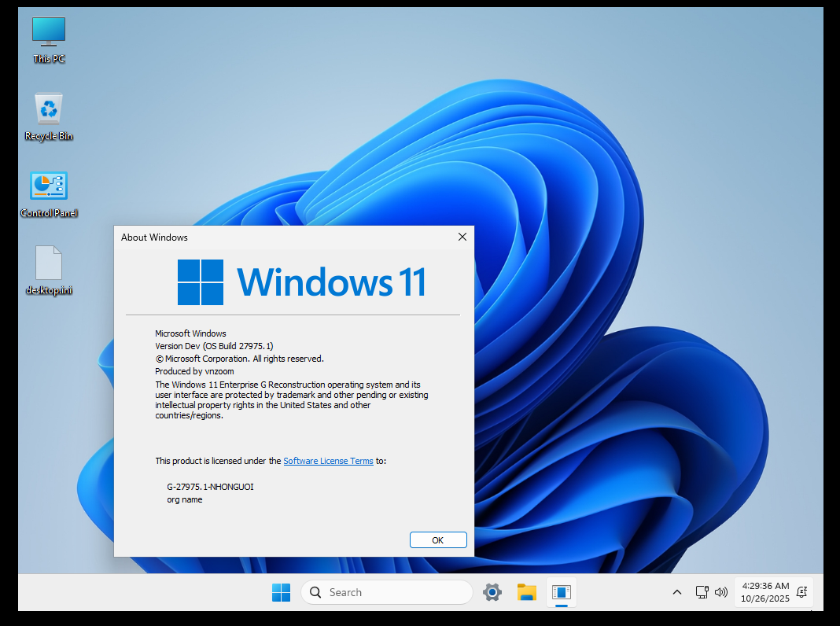Viewport: 840px width, 626px height.
Task: Open This PC desktop icon
Action: click(x=48, y=40)
